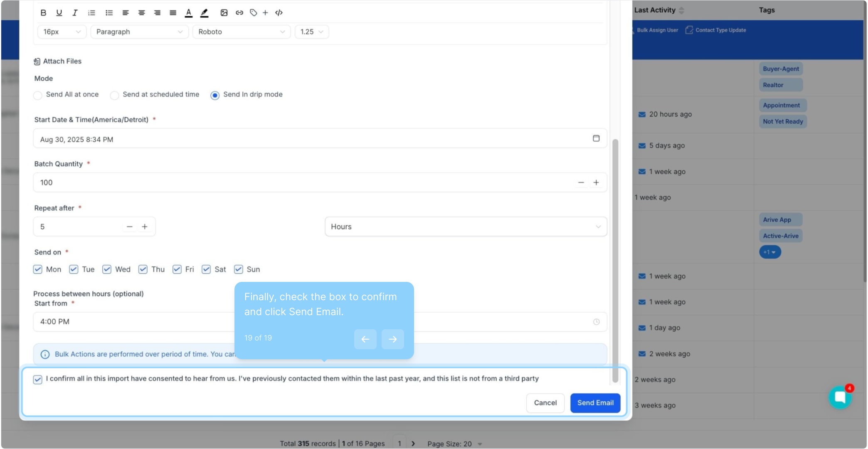Insert an image into email body
The image size is (868, 449).
coord(224,12)
